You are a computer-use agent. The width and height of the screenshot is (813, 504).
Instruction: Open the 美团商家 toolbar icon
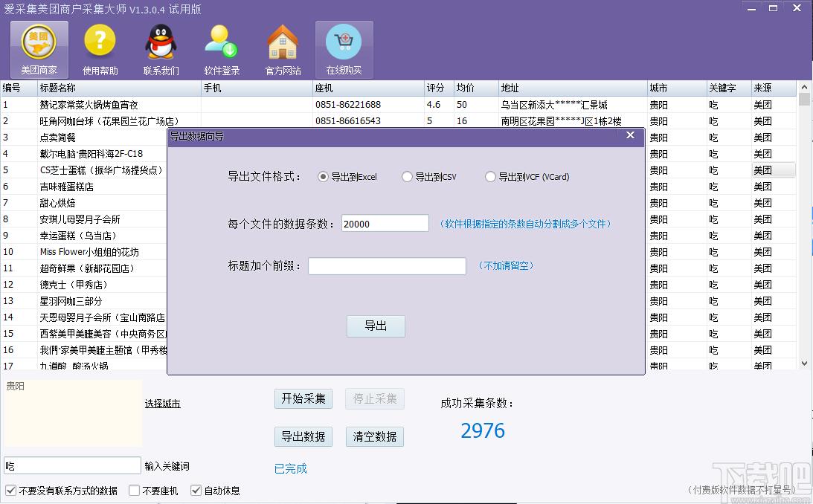[39, 51]
